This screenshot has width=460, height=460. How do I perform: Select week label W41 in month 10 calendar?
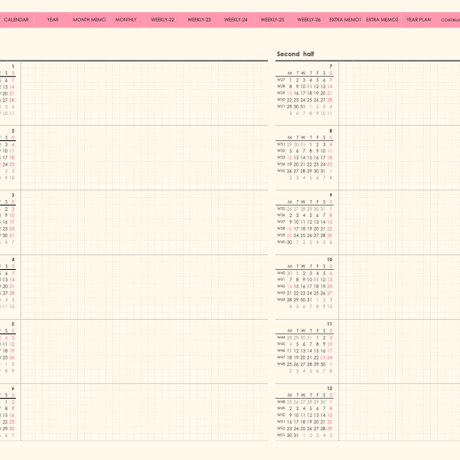(x=281, y=280)
